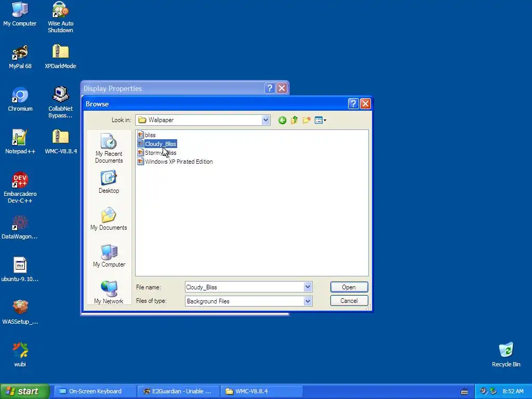Click the Cancel button

pos(349,301)
